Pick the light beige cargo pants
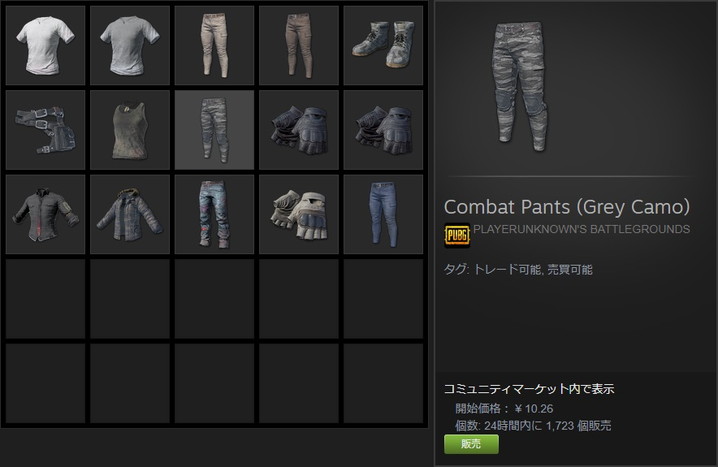The image size is (718, 467). click(x=214, y=45)
